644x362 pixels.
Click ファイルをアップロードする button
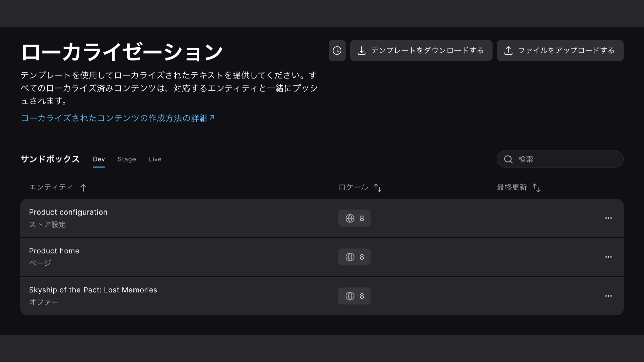click(x=560, y=51)
